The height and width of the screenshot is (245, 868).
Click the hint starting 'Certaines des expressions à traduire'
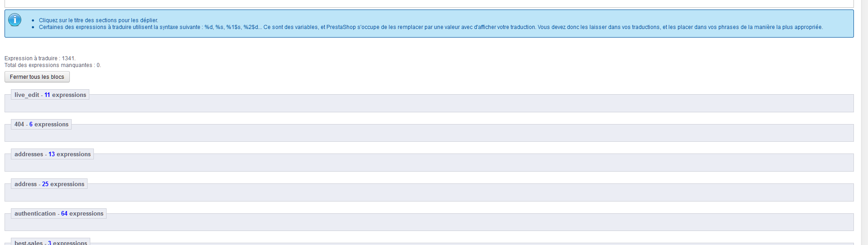click(430, 27)
